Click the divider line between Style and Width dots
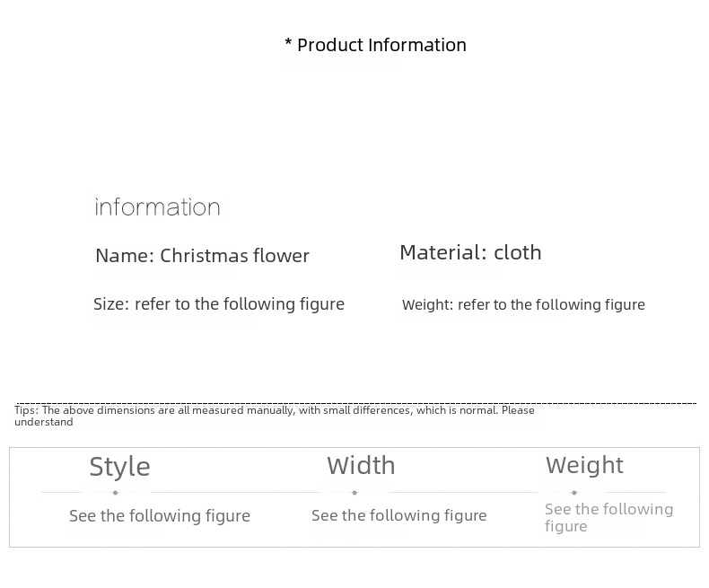 (233, 493)
